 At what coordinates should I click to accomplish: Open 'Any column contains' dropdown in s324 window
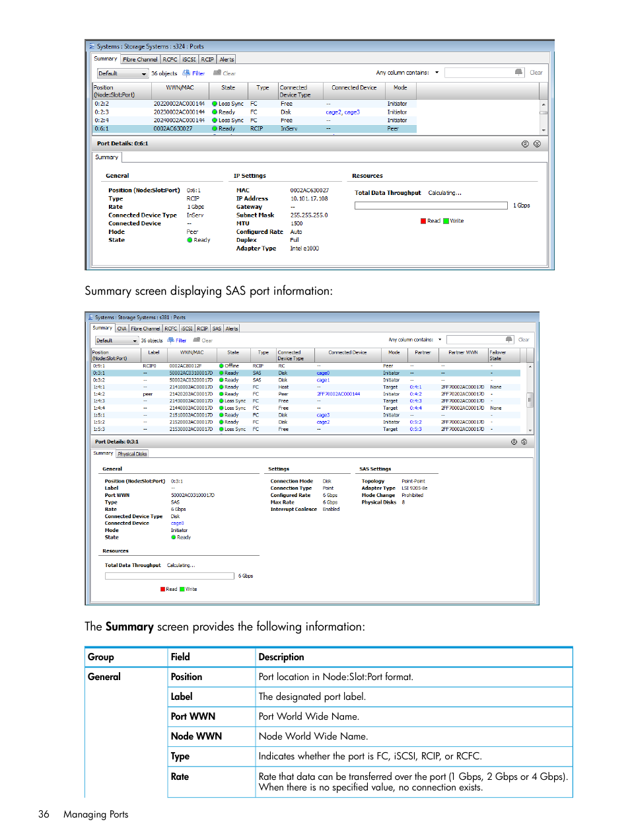[x=437, y=73]
